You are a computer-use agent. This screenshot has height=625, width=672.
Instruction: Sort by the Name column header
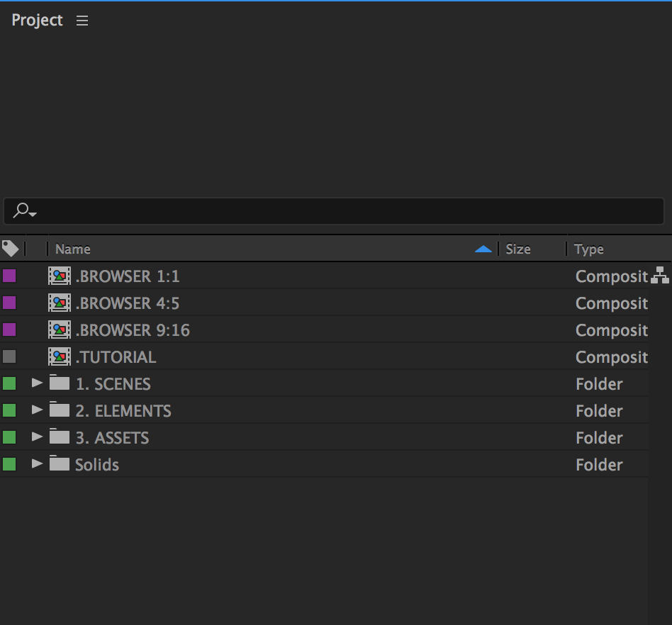click(x=73, y=249)
